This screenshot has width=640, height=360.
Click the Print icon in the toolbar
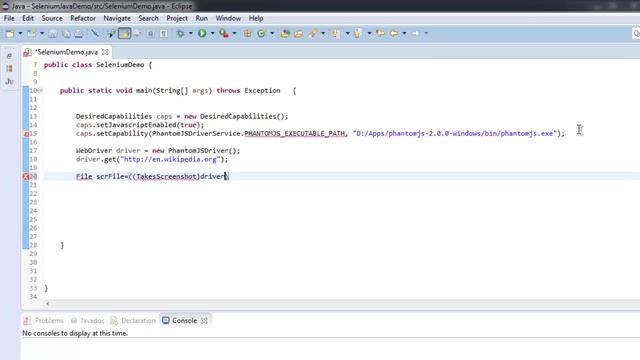point(79,33)
